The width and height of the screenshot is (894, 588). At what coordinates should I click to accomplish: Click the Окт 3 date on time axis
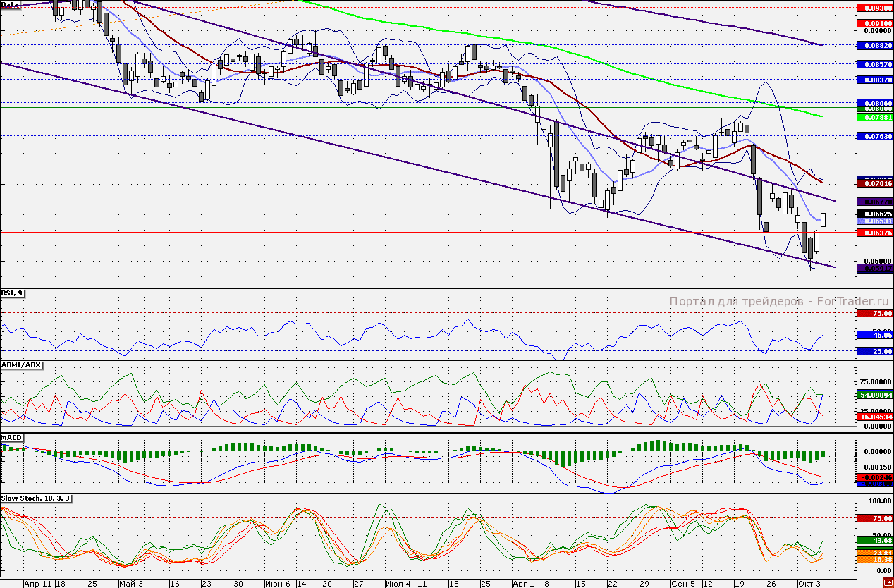click(808, 584)
